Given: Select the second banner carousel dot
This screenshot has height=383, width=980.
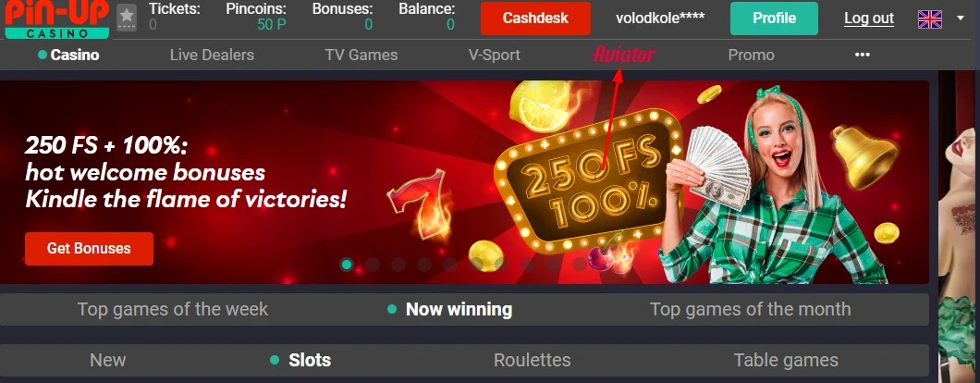Looking at the screenshot, I should 373,264.
